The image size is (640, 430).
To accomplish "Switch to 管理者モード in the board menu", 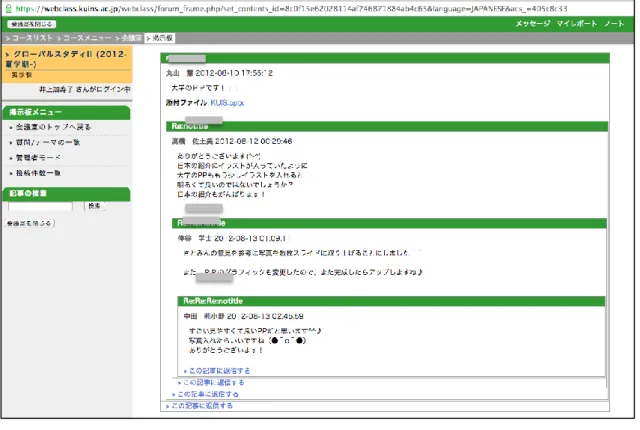I will click(x=38, y=157).
